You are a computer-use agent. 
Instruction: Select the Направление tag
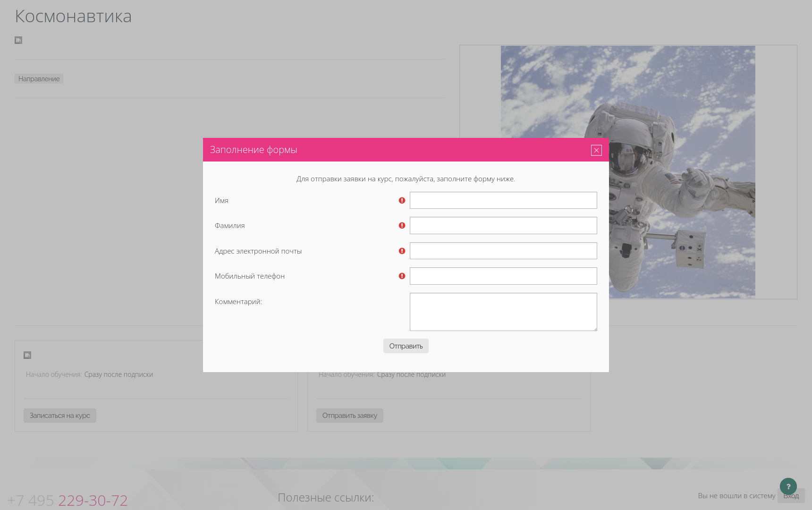click(x=39, y=79)
